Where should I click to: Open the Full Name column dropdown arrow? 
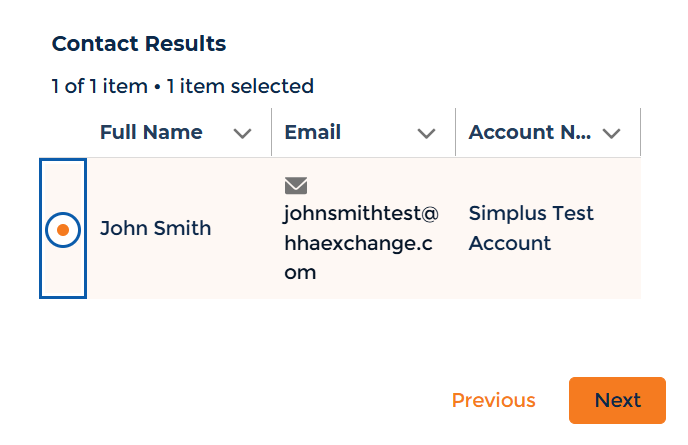pos(242,133)
